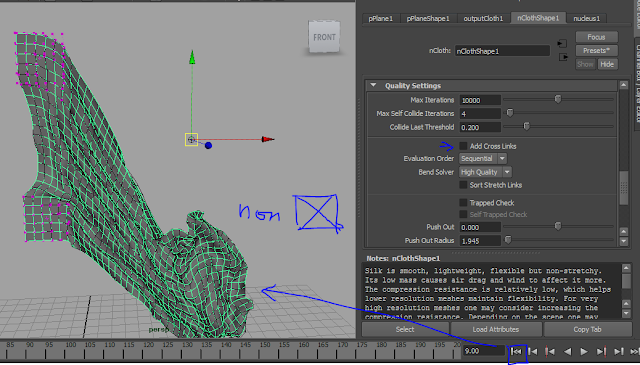Click the go-to-start-of-playback button

(x=517, y=352)
